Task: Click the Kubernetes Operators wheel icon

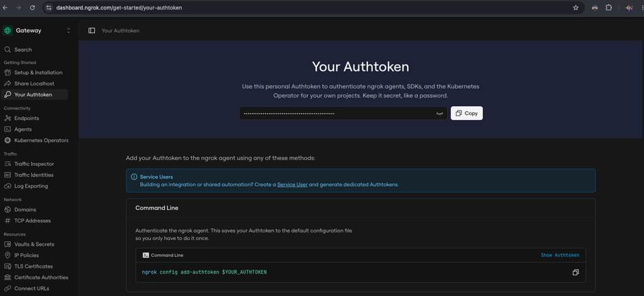Action: [8, 140]
